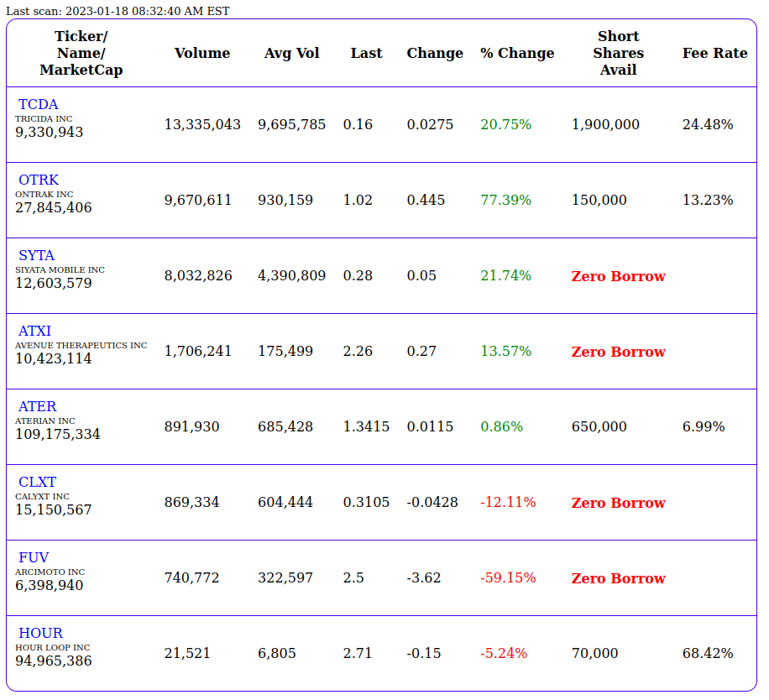This screenshot has height=700, width=769.
Task: Click OTRK short shares 150,000
Action: (x=599, y=200)
